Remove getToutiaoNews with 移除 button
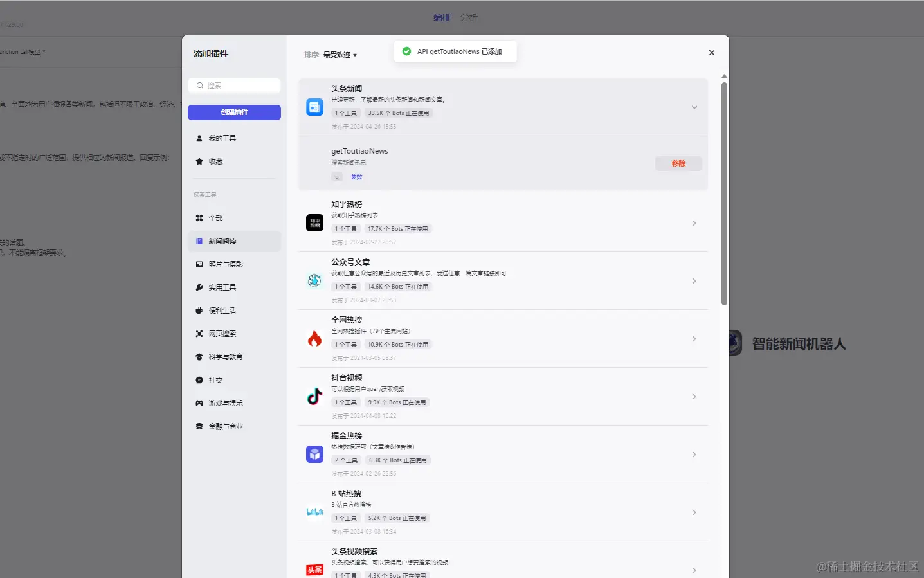The height and width of the screenshot is (578, 924). tap(678, 163)
